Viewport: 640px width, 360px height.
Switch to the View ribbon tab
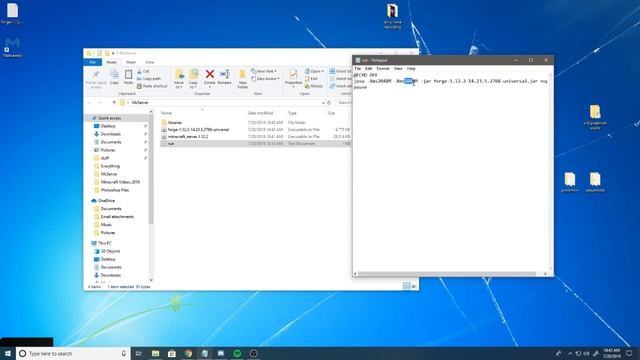click(150, 62)
